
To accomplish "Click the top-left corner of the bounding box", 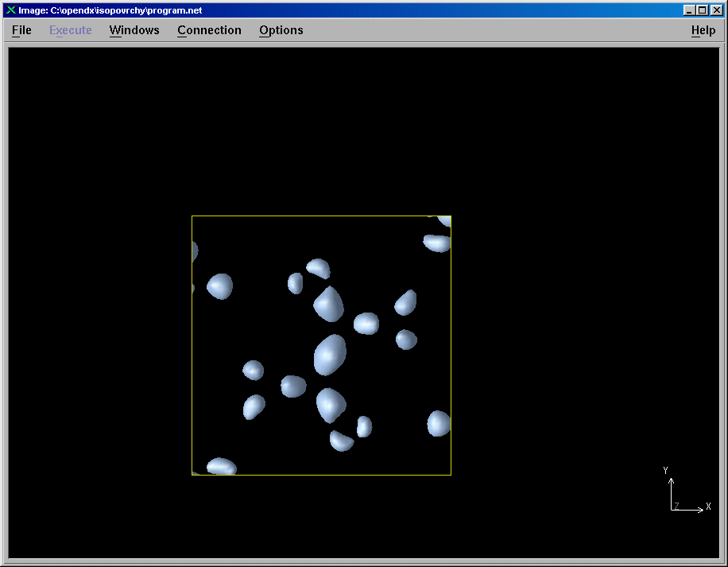I will click(192, 216).
